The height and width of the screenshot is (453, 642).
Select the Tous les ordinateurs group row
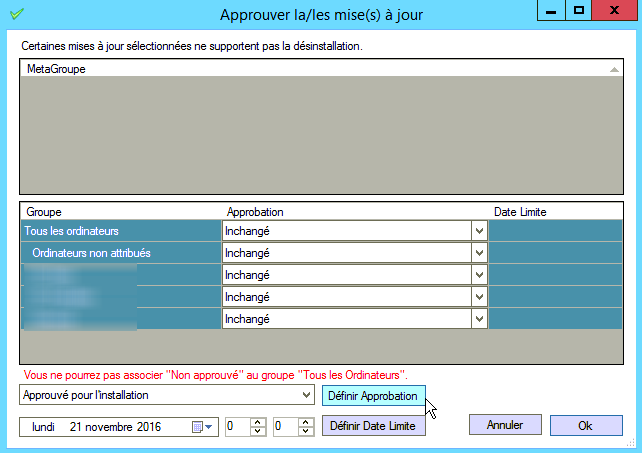118,231
